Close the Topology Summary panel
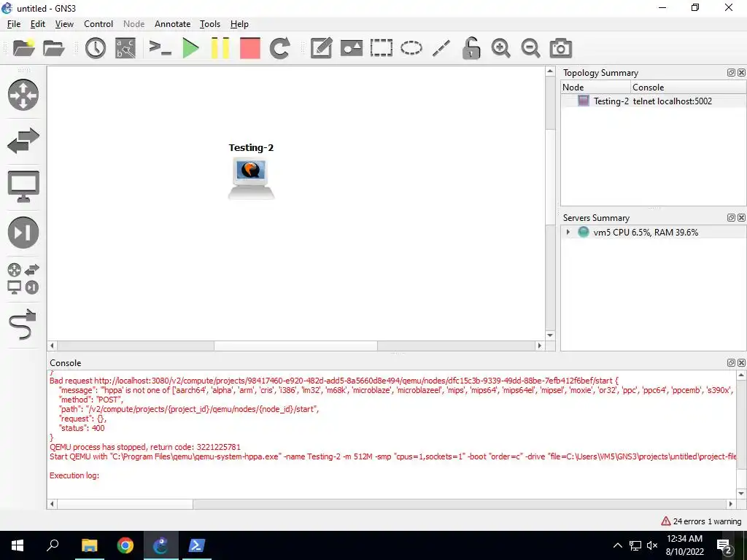This screenshot has width=747, height=560. pyautogui.click(x=741, y=72)
